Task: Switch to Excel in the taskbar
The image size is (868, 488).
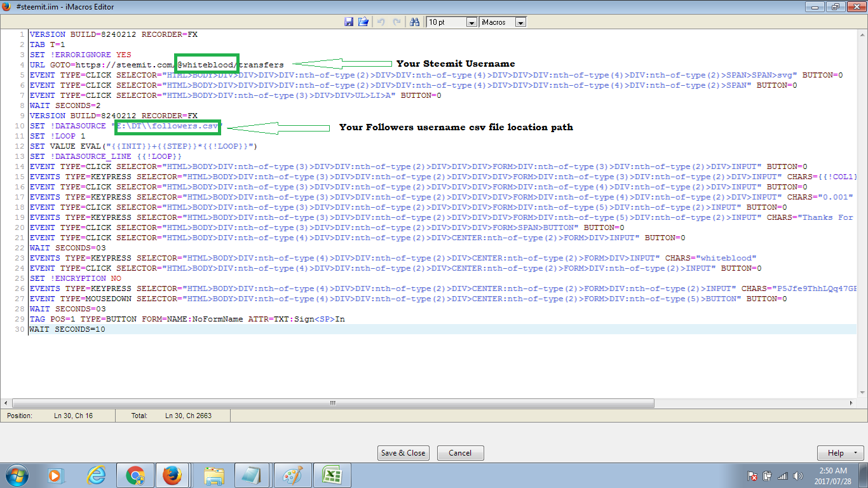Action: point(331,475)
